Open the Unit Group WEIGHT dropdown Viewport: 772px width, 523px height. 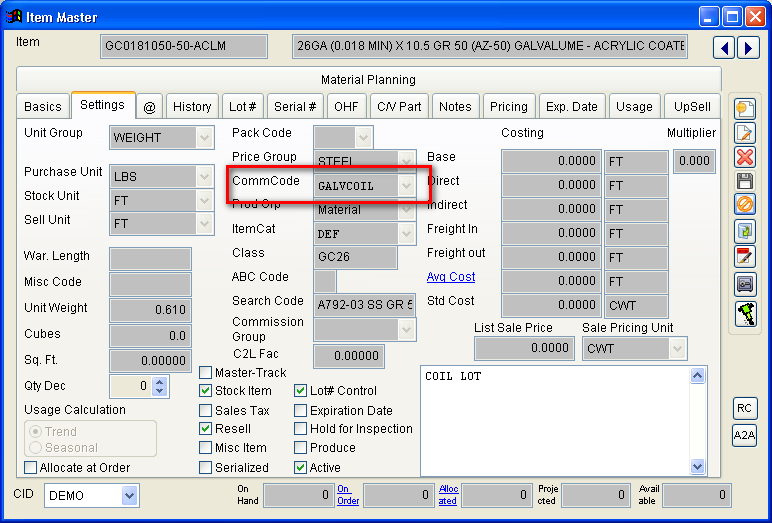pyautogui.click(x=204, y=137)
